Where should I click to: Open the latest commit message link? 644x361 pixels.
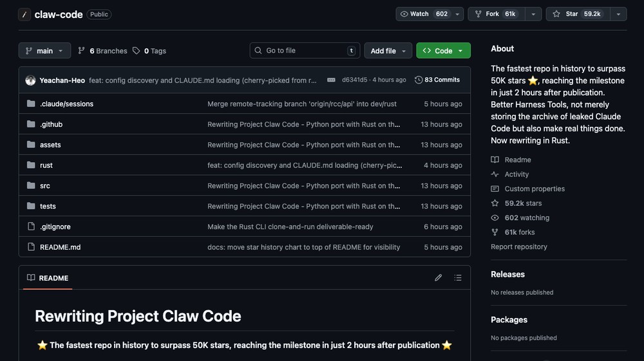202,80
